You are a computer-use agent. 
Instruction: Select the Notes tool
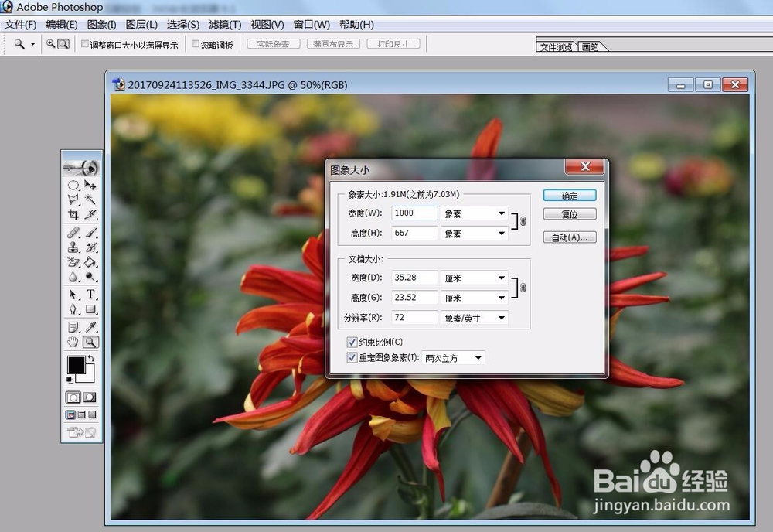(x=73, y=327)
